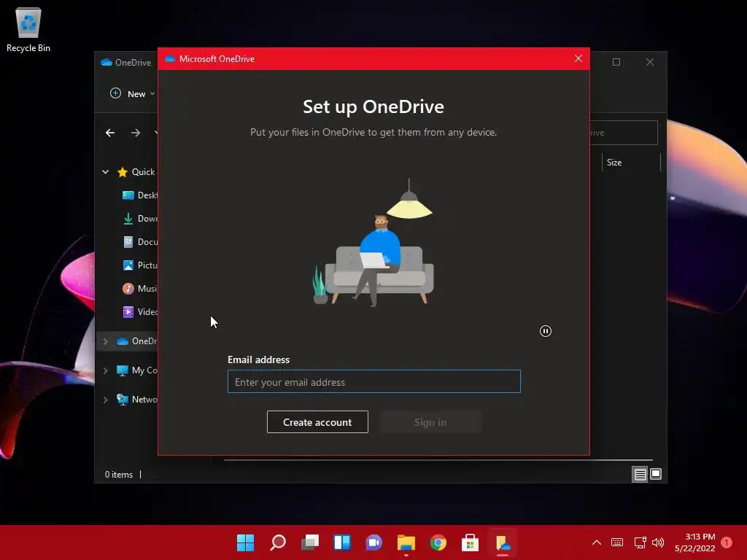Close the File Explorer OneDrive window

[x=650, y=62]
